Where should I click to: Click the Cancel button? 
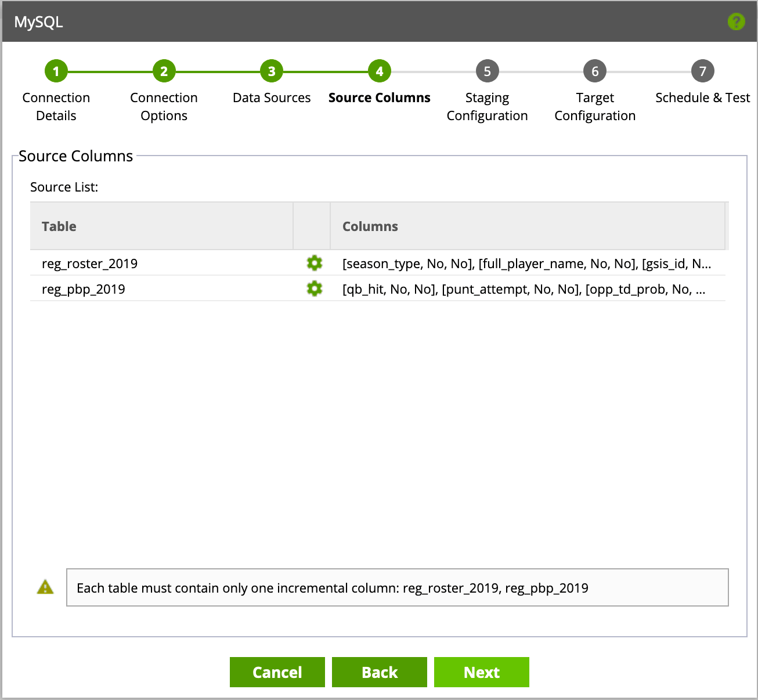pyautogui.click(x=277, y=672)
